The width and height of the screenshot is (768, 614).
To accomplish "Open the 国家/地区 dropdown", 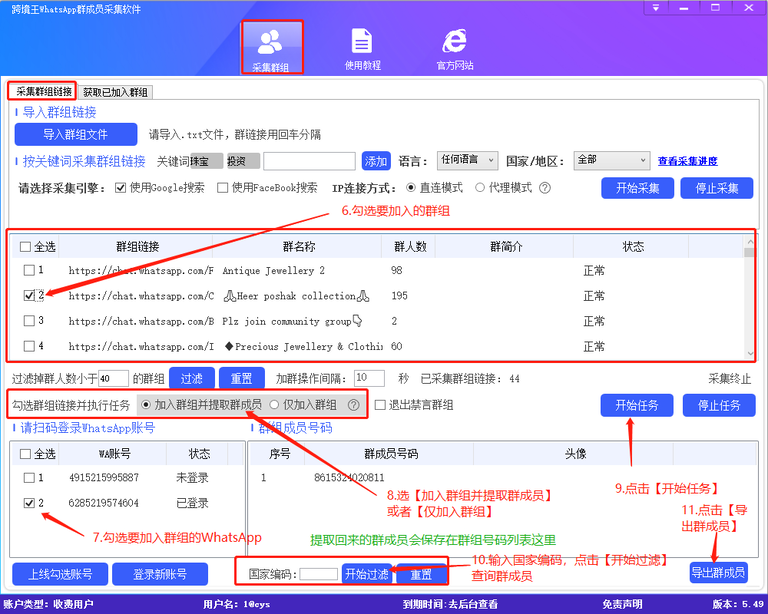I will click(x=612, y=160).
